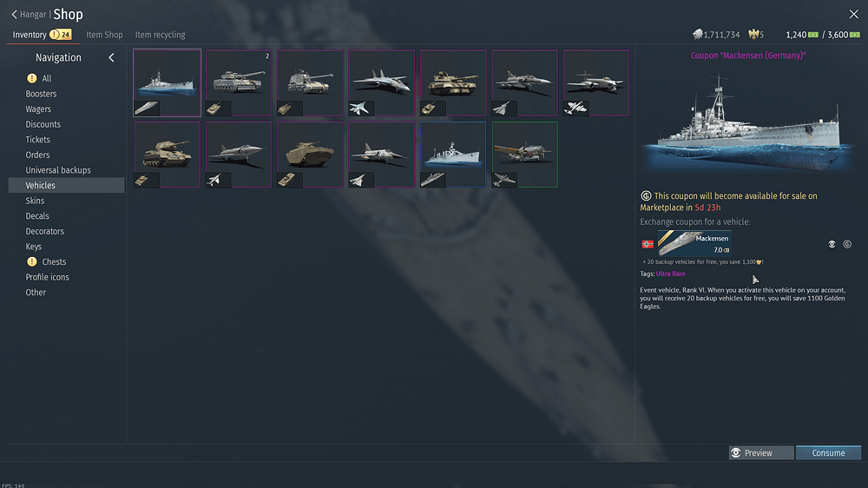Click the Mackensen 7.0 vehicle card
Image resolution: width=868 pixels, height=488 pixels.
coord(694,244)
